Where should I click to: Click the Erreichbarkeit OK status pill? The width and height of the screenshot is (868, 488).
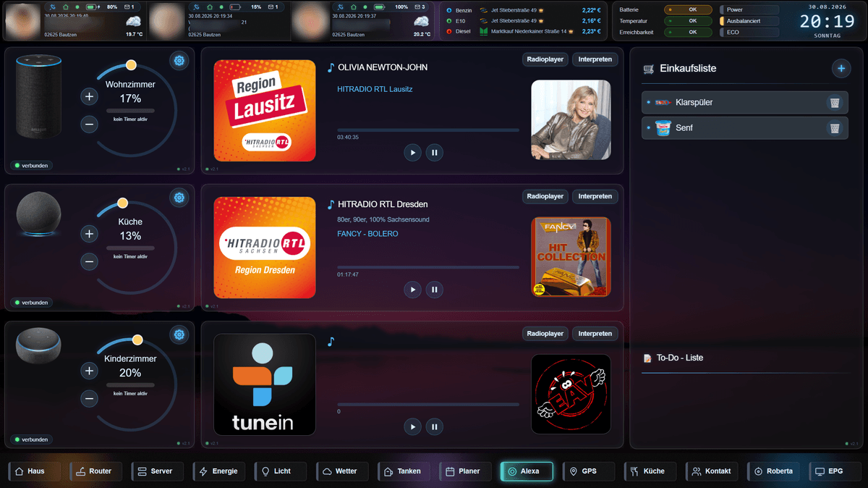pyautogui.click(x=689, y=32)
